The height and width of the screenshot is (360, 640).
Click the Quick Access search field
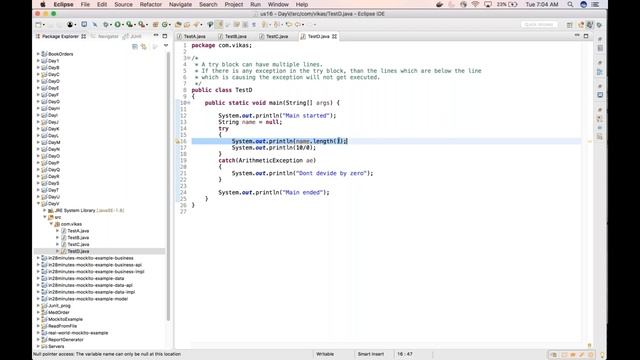point(539,25)
